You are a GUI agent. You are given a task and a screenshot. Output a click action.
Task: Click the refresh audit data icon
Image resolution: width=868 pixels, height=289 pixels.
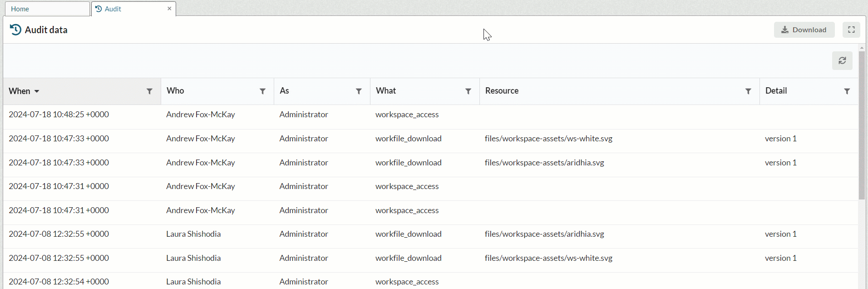tap(842, 60)
